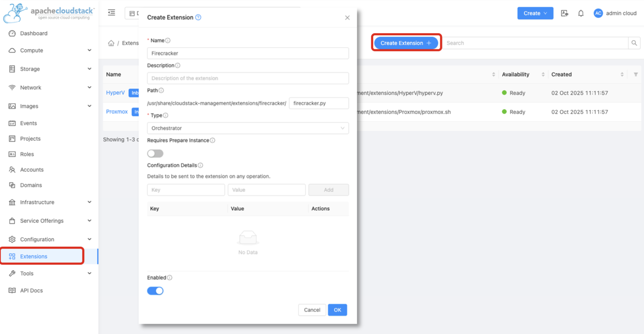Click the Key input field under Configuration Details

pos(186,190)
